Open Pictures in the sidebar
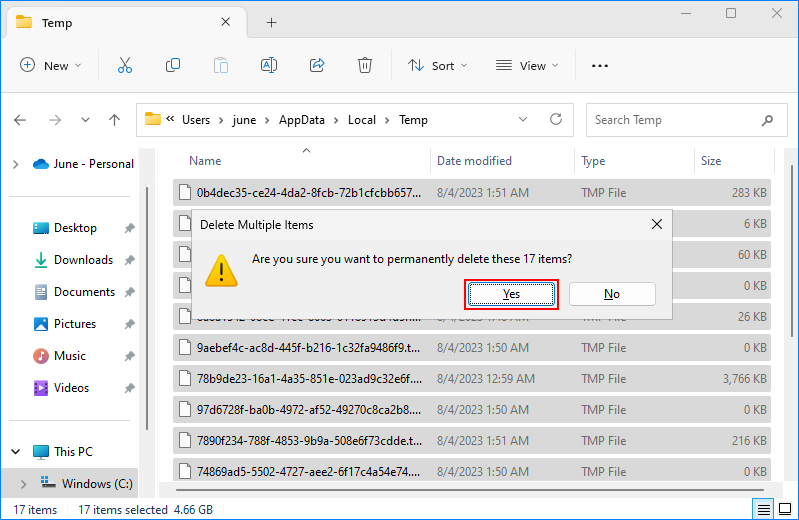 coord(65,324)
